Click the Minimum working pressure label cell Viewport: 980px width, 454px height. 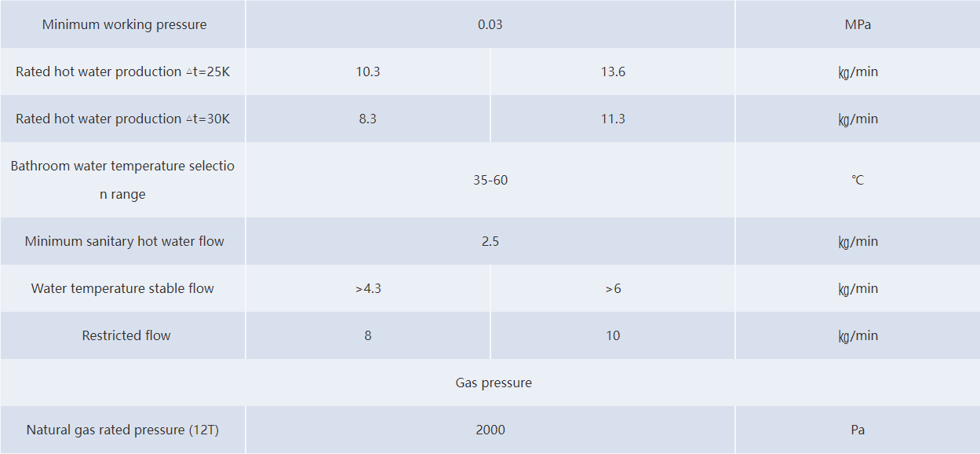click(x=124, y=24)
